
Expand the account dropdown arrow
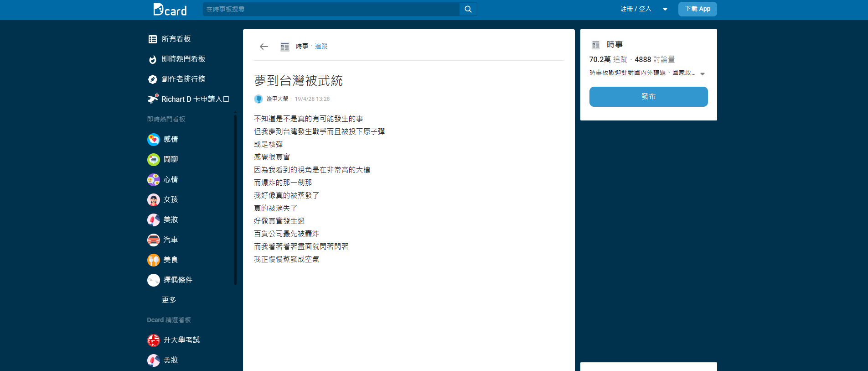pyautogui.click(x=665, y=9)
